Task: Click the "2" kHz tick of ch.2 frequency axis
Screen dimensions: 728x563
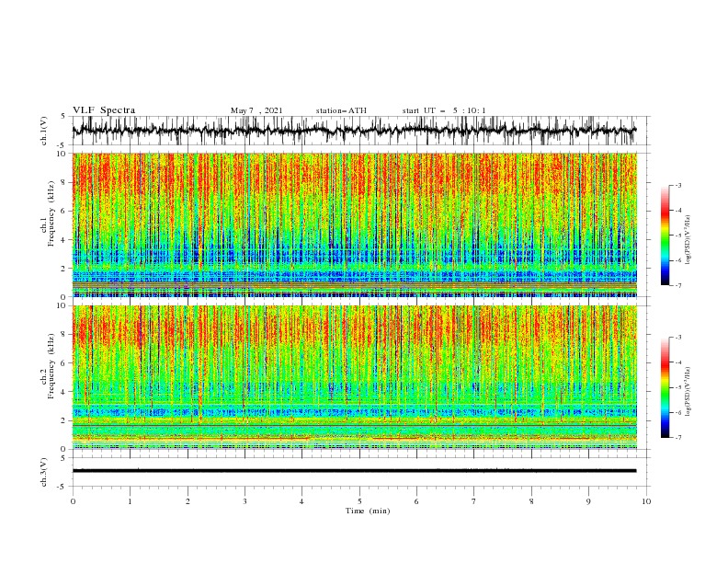Action: (64, 420)
